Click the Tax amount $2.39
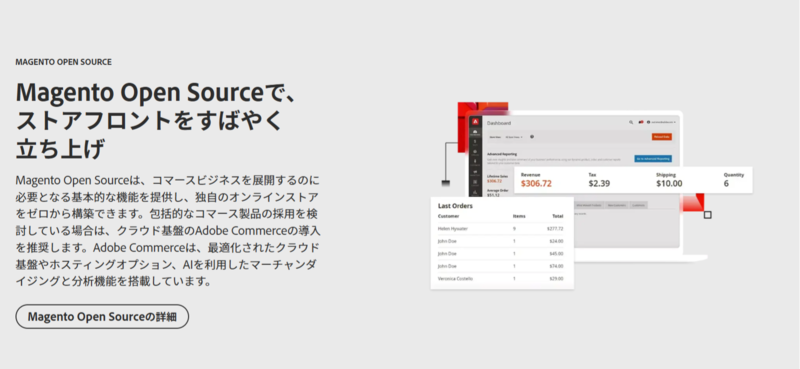This screenshot has width=800, height=369. (x=599, y=183)
